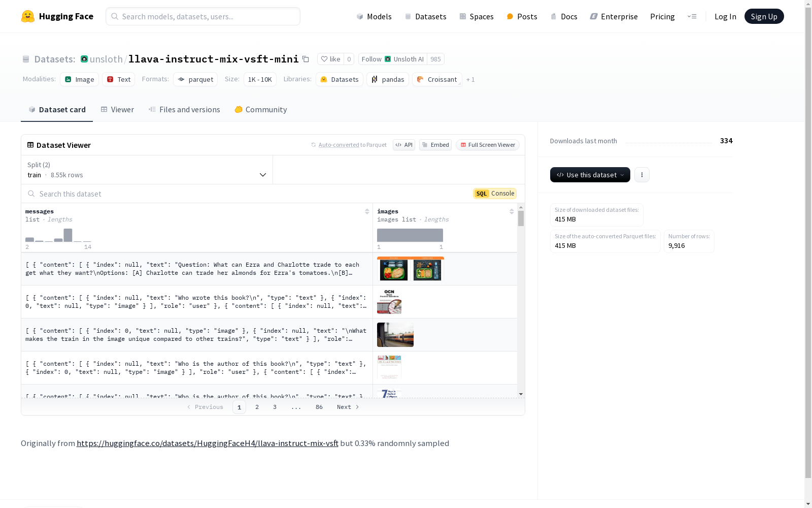
Task: Open the train image thumbnail
Action: (395, 335)
